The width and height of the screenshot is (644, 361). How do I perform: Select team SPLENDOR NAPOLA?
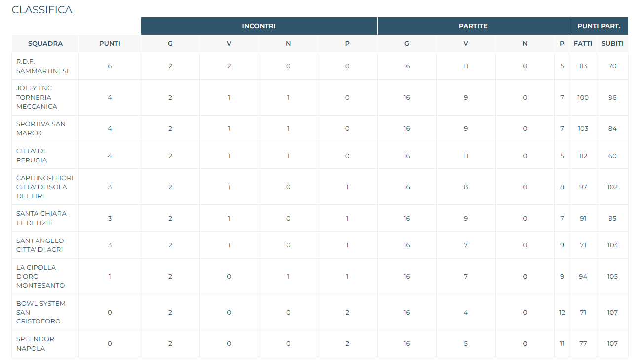point(36,344)
